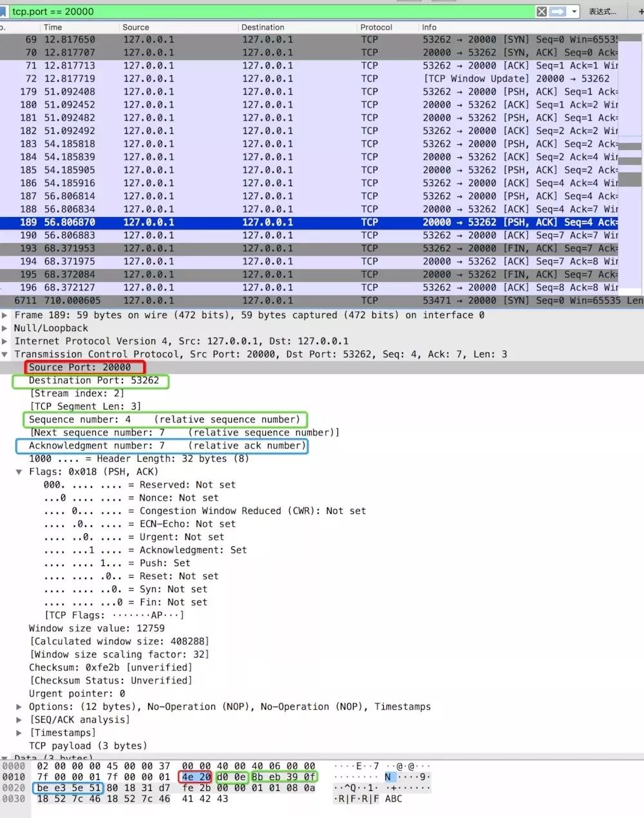Select the ECN-Echo: Not set line
Image resolution: width=644 pixels, height=818 pixels.
click(140, 524)
